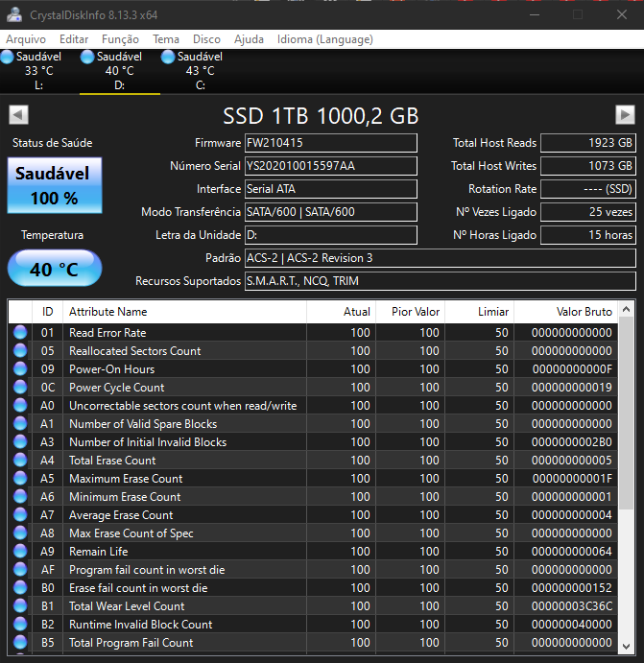Go to next disk with right arrow
Viewport: 644px width, 663px height.
click(x=625, y=114)
